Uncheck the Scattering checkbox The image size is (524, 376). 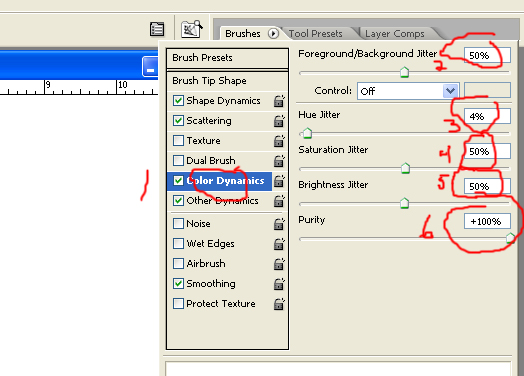point(178,121)
